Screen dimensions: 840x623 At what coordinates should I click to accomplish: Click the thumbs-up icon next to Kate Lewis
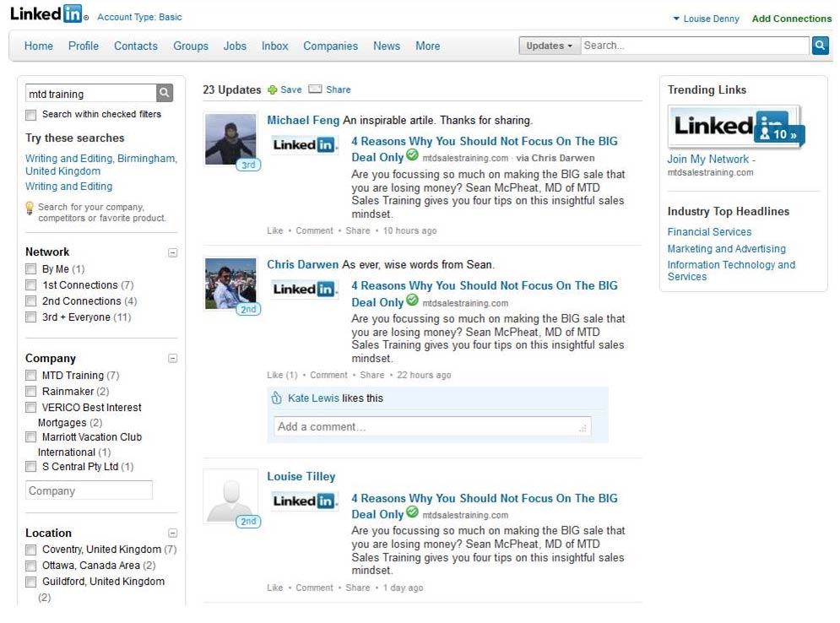point(276,398)
